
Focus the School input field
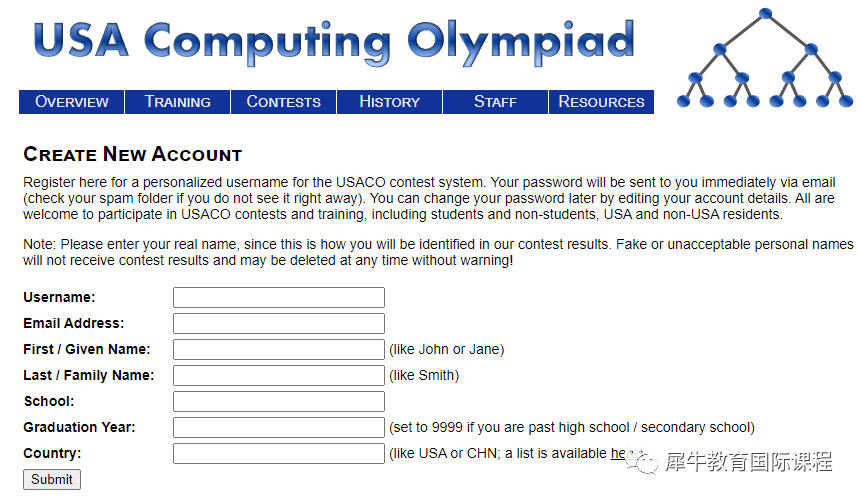279,401
